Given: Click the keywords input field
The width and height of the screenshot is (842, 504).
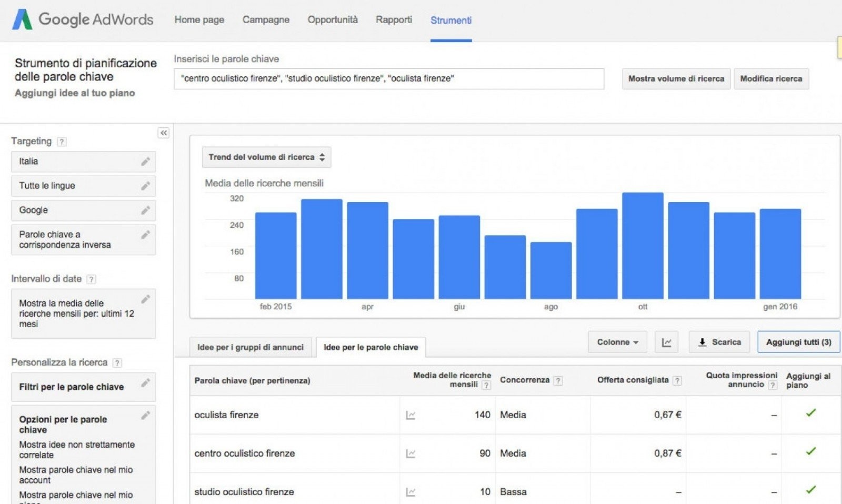Looking at the screenshot, I should click(389, 79).
